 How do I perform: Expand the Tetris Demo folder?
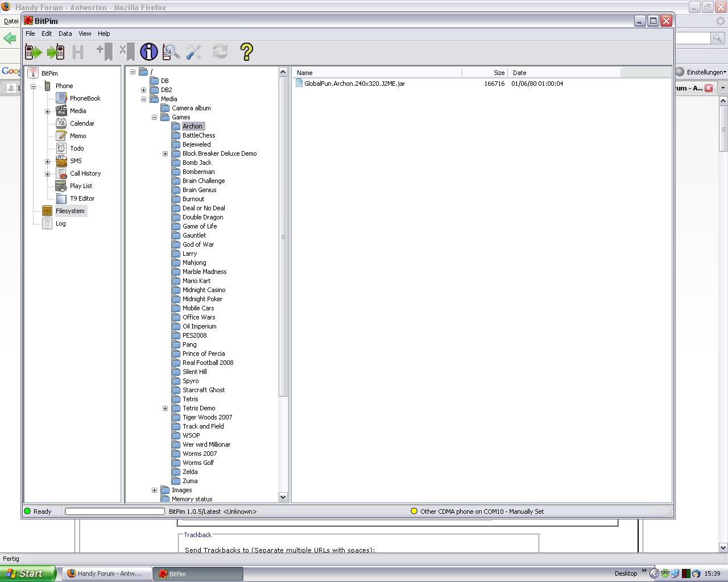click(x=166, y=408)
